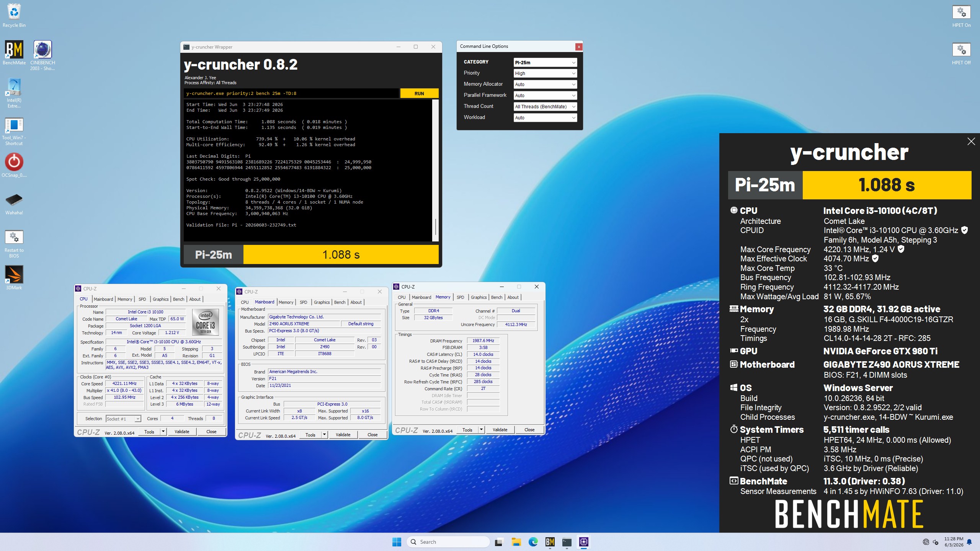Image resolution: width=980 pixels, height=551 pixels.
Task: Click the Multiplier value x 41.0 field
Action: [124, 391]
